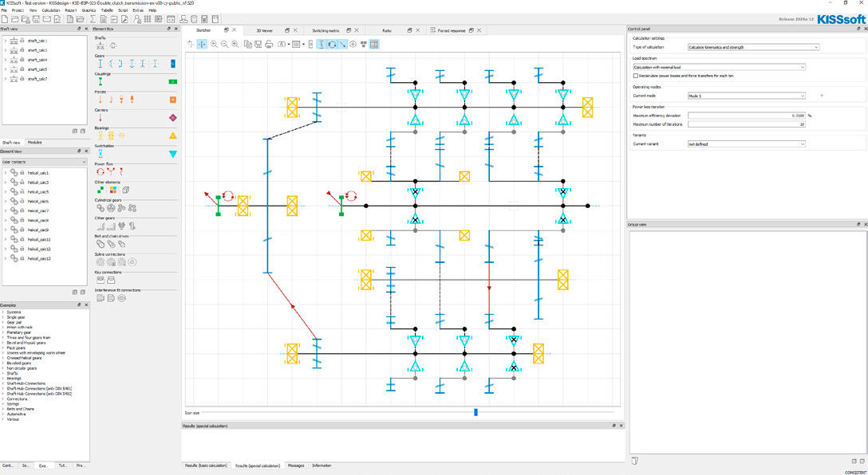The image size is (868, 475).
Task: Select the yellow triangle bearing icon in Element Box
Action: pos(172,136)
